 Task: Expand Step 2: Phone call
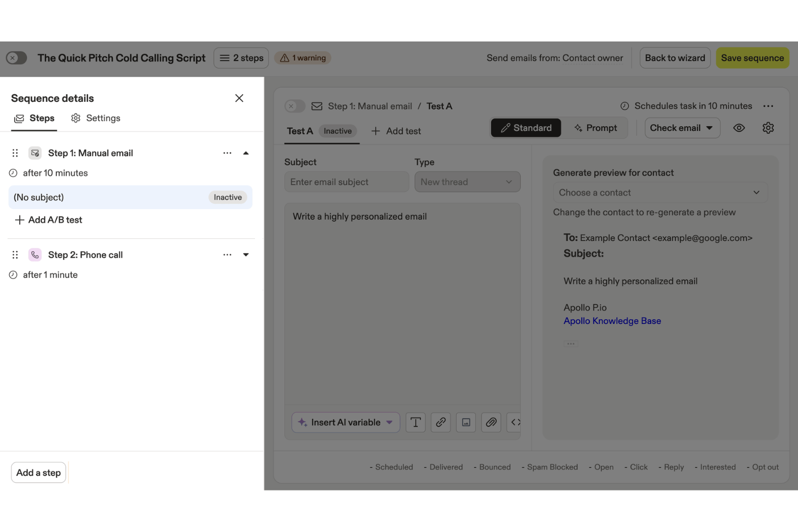pyautogui.click(x=246, y=255)
